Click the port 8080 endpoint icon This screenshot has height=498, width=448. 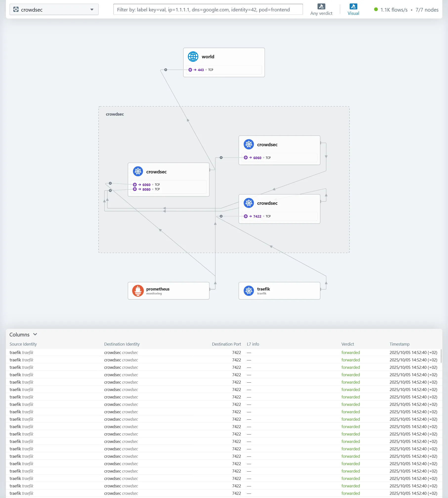click(x=135, y=189)
